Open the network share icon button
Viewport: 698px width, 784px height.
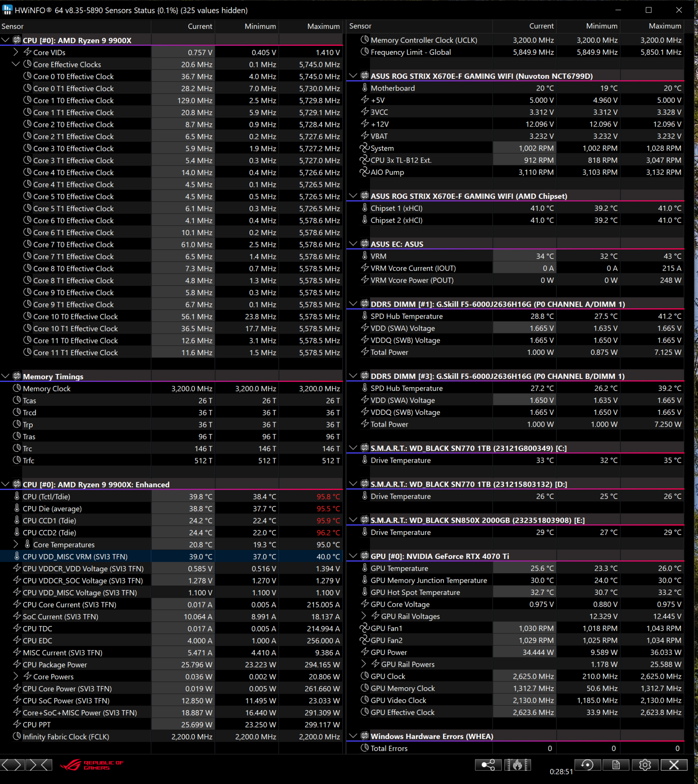(x=488, y=765)
